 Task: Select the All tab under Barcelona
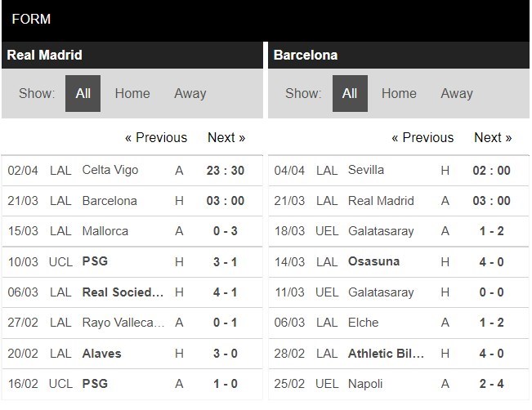click(350, 93)
